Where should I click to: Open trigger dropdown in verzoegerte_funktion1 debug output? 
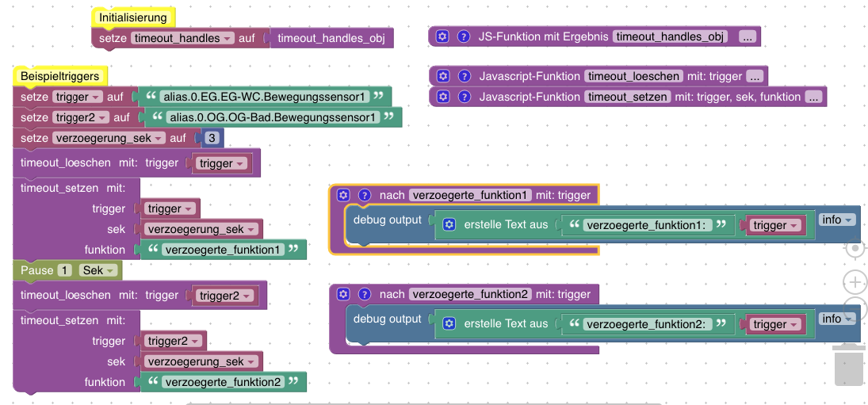776,225
